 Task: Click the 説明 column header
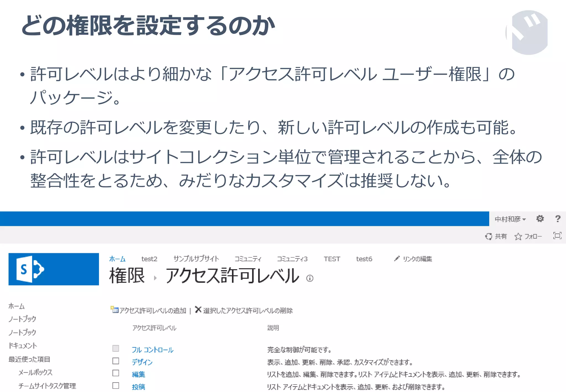point(273,328)
